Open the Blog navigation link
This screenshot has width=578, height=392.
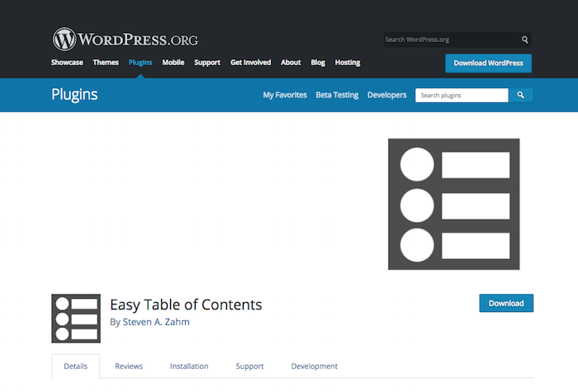[318, 62]
